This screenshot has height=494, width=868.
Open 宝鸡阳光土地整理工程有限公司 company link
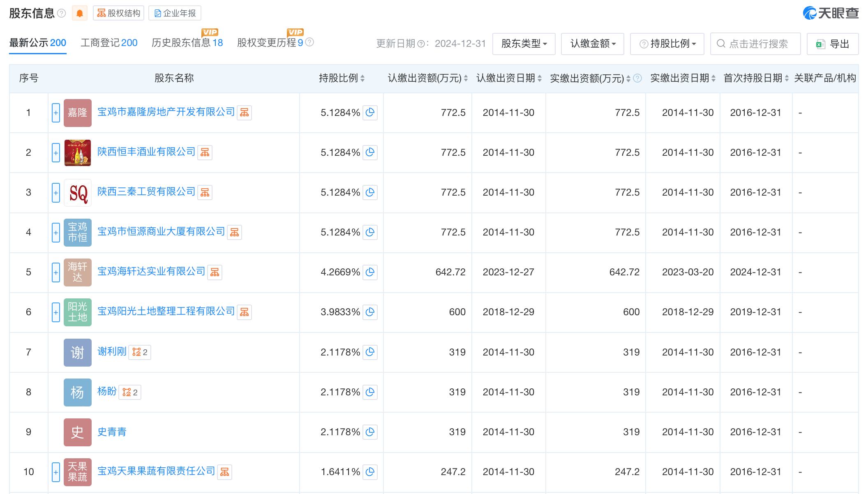click(x=166, y=311)
